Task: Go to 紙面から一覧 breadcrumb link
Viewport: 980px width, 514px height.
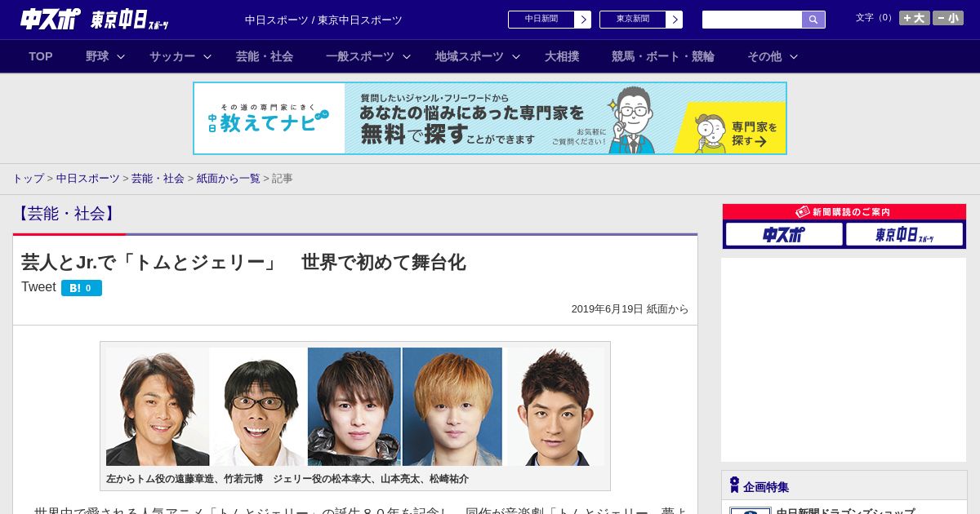Action: click(228, 178)
